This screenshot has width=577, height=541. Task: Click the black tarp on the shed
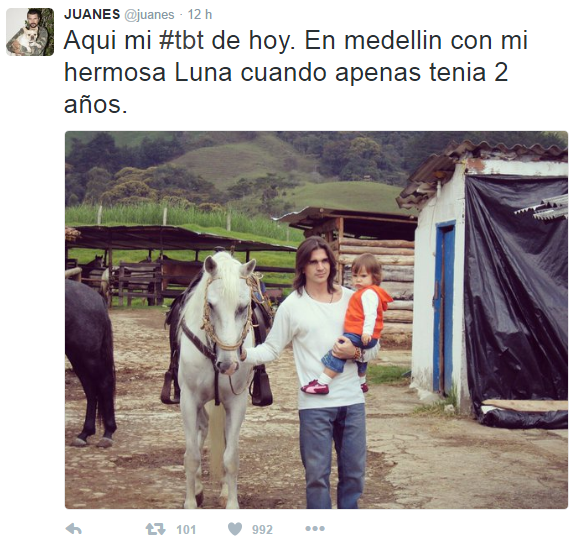pyautogui.click(x=516, y=294)
